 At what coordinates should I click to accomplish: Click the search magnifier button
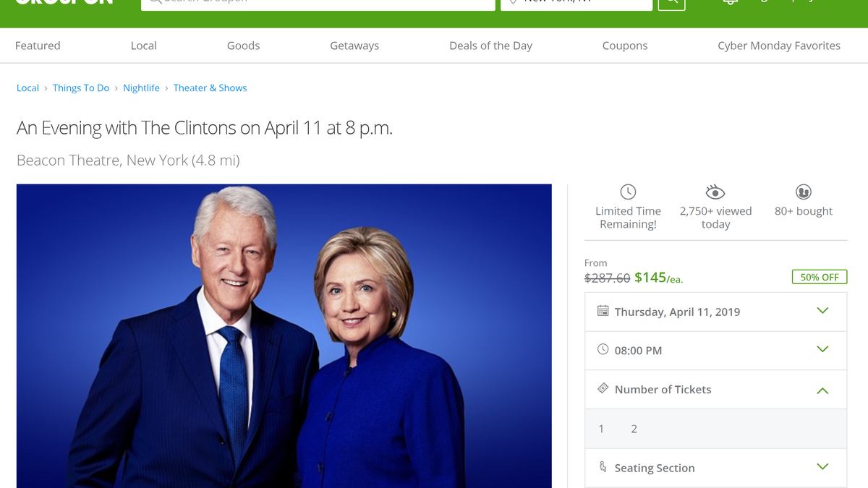671,4
